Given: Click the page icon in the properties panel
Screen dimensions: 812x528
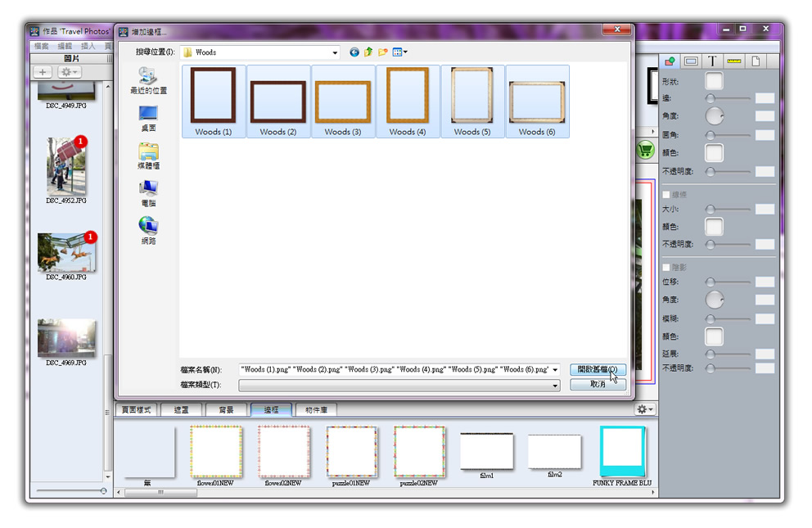Looking at the screenshot, I should coord(756,61).
